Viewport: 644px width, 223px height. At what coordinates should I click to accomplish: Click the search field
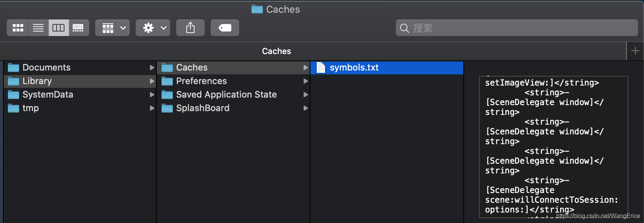pyautogui.click(x=517, y=28)
